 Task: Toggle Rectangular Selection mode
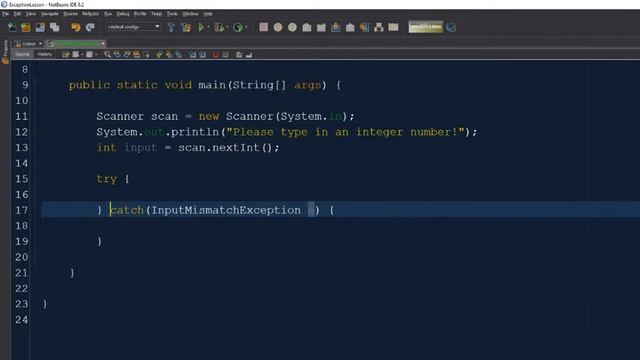coord(146,54)
